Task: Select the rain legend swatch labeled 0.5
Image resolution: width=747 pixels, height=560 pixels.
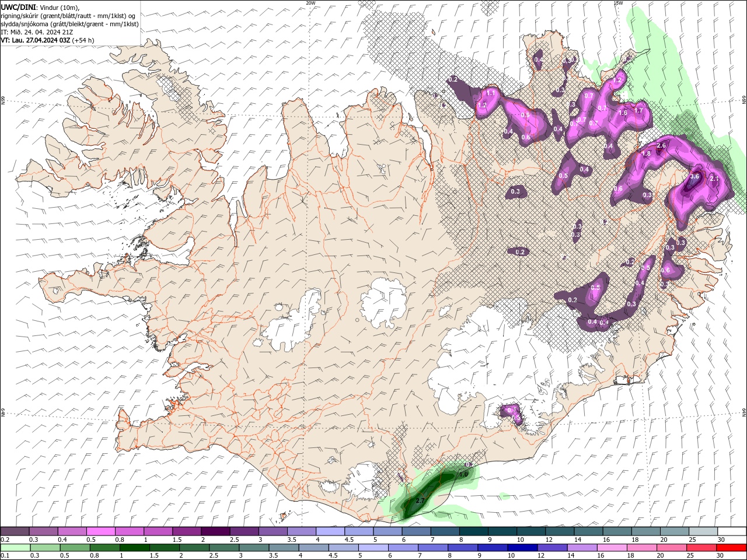Action: coord(75,548)
